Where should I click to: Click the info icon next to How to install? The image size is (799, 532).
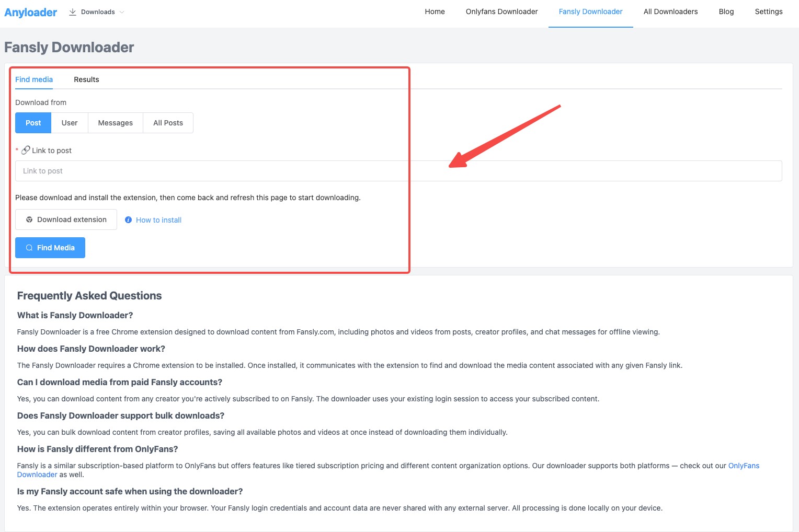(128, 220)
